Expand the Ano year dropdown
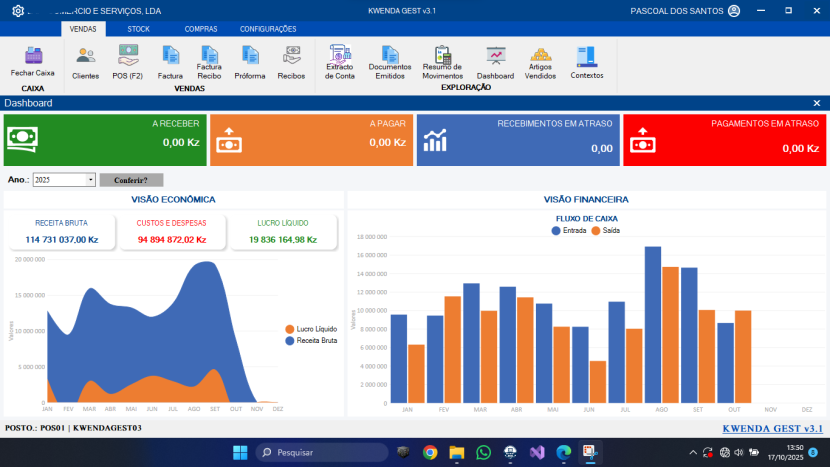This screenshot has height=467, width=830. point(91,180)
